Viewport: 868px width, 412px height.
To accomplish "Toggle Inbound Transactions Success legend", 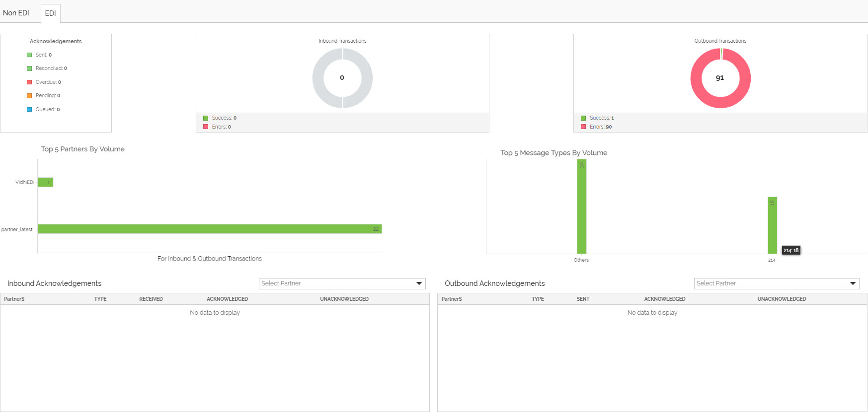I will tap(220, 118).
